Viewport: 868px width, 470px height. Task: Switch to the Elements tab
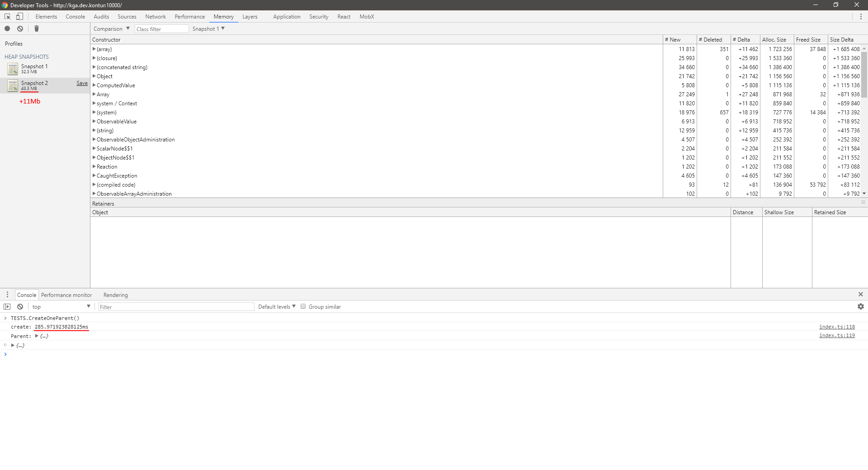46,17
